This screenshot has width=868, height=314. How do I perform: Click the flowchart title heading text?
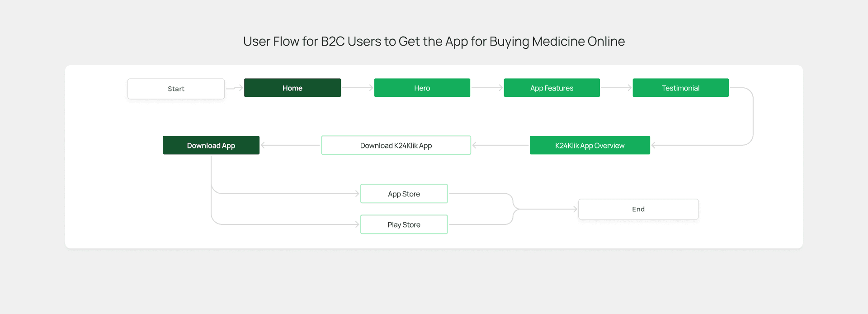[x=434, y=41]
